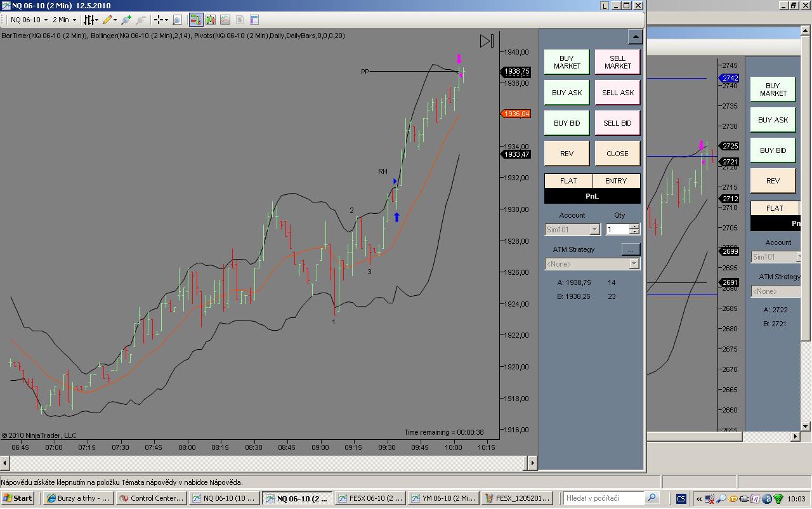Click REV button in NQ chart trader
The width and height of the screenshot is (812, 509).
(567, 154)
